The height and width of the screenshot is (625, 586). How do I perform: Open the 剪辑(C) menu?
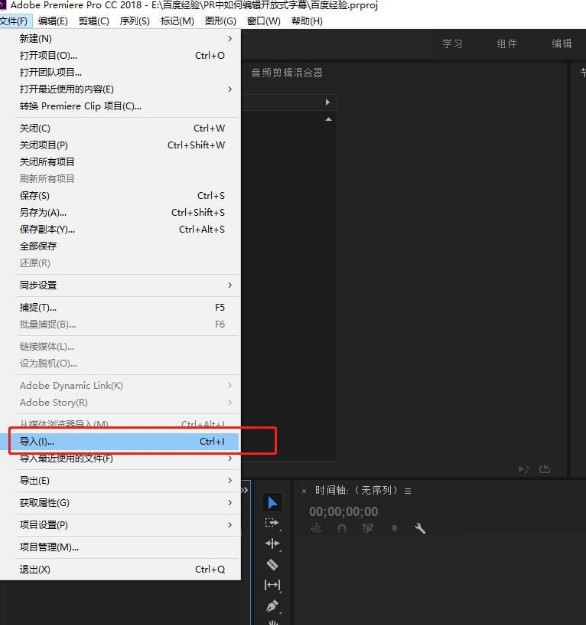pyautogui.click(x=94, y=21)
